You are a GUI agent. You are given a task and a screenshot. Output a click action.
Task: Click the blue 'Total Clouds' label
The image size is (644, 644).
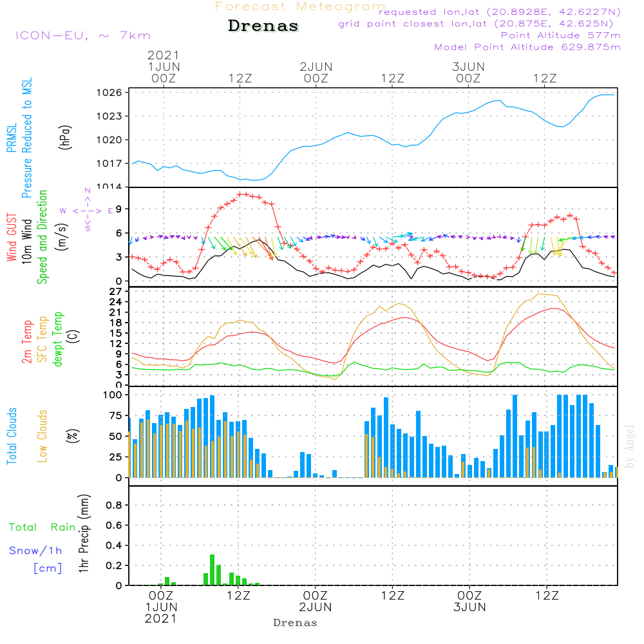pos(12,436)
